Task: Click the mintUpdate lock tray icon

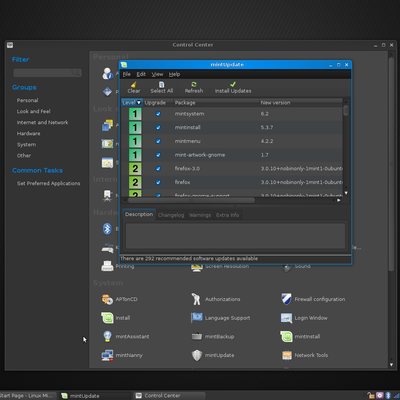Action: point(371,395)
